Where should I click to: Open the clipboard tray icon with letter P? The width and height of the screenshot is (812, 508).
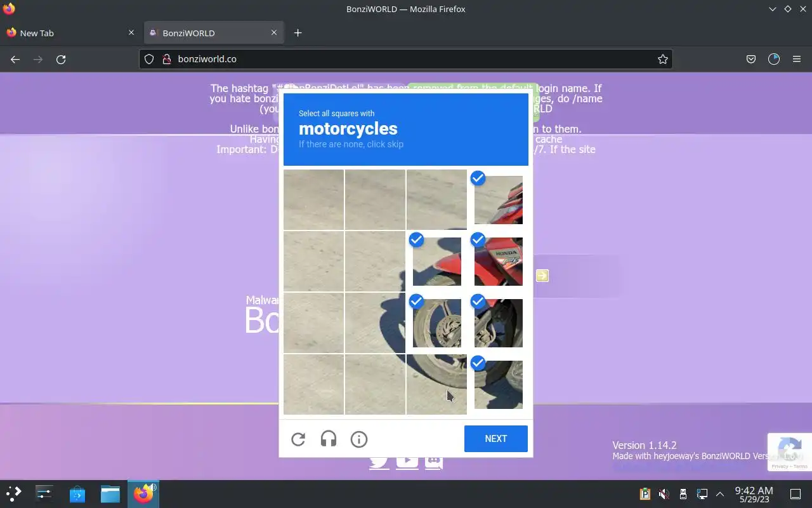point(645,494)
